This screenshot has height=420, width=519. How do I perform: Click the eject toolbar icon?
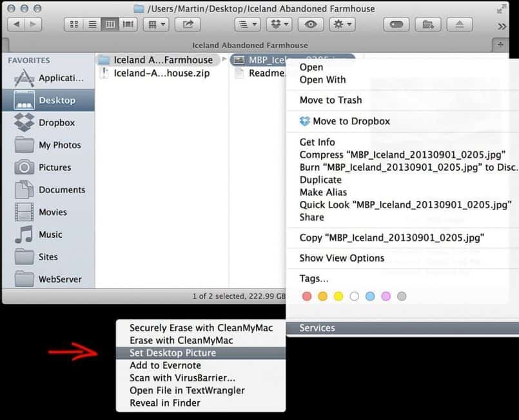click(x=460, y=24)
